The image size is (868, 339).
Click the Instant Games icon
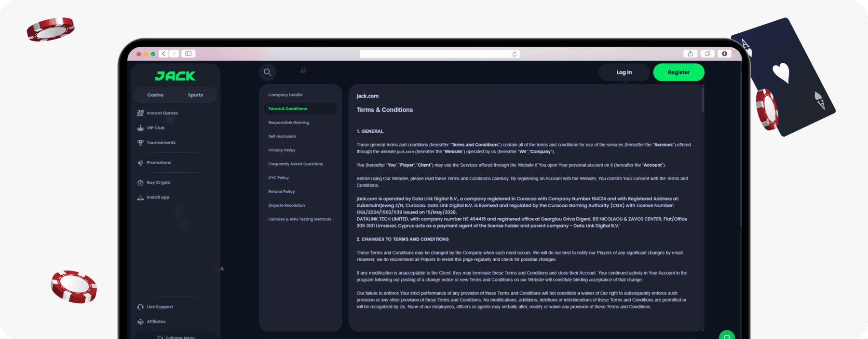click(140, 113)
